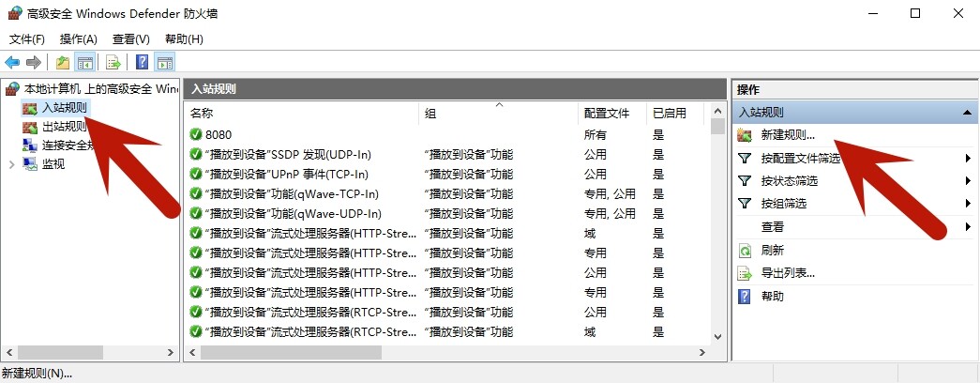Open the 操作(A) menu
The width and height of the screenshot is (980, 383).
pyautogui.click(x=78, y=39)
